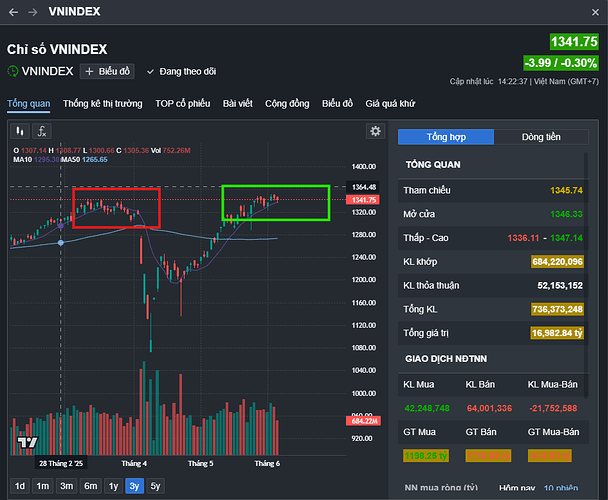This screenshot has height=500, width=608.
Task: Click the VNINDEX symbol logo icon
Action: point(13,72)
